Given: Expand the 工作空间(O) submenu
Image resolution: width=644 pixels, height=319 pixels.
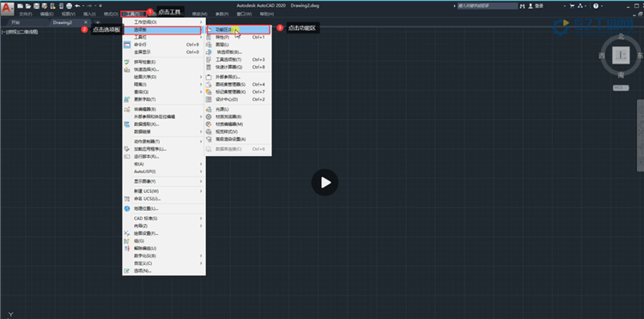Looking at the screenshot, I should [164, 21].
